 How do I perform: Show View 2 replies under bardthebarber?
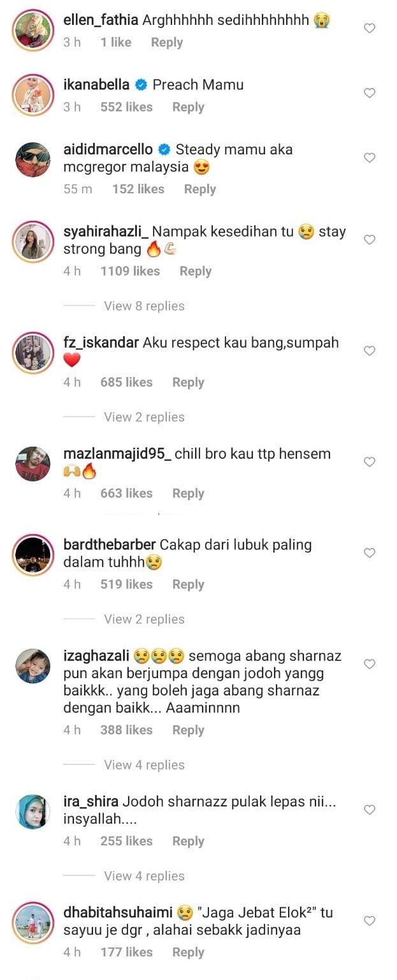point(144,619)
